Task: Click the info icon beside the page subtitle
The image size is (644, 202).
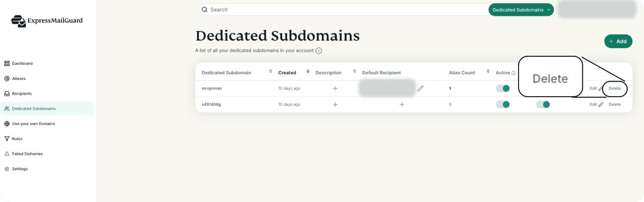Action: [319, 50]
